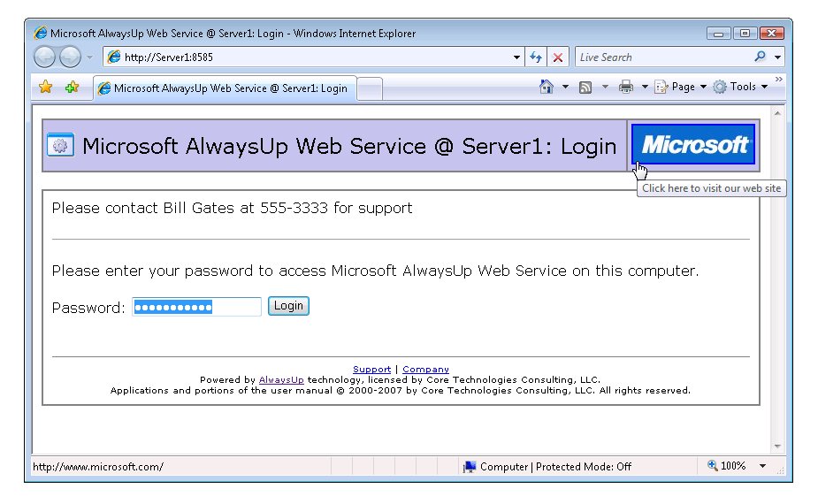Expand the Home button dropdown arrow
The width and height of the screenshot is (818, 504).
(x=565, y=87)
